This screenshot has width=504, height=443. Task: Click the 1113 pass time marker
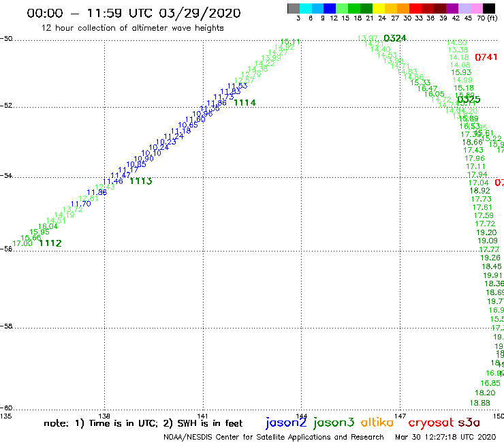point(141,181)
